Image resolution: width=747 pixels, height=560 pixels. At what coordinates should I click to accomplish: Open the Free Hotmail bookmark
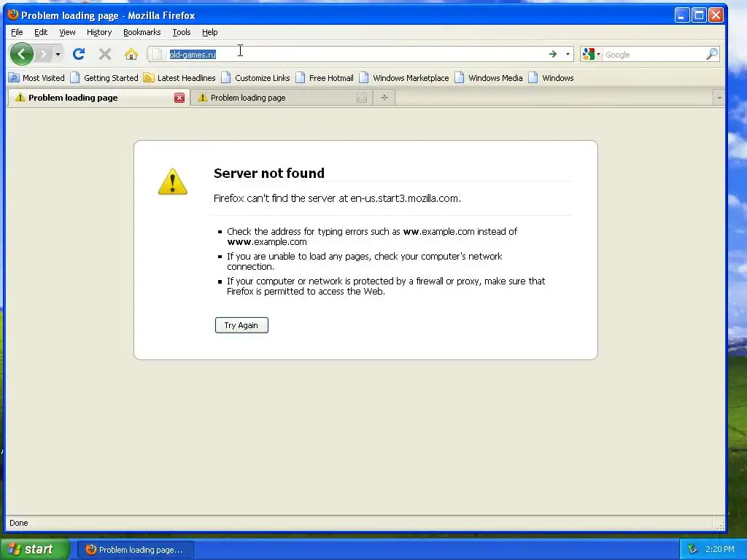[325, 77]
